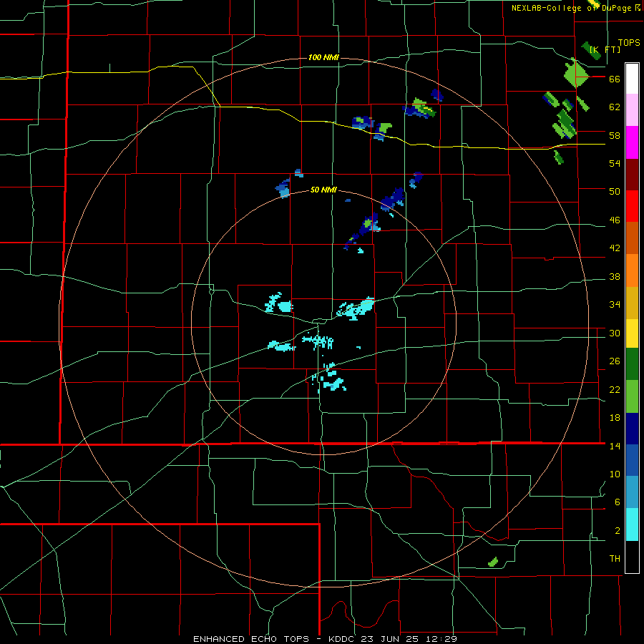Select legend value 34

click(x=615, y=305)
